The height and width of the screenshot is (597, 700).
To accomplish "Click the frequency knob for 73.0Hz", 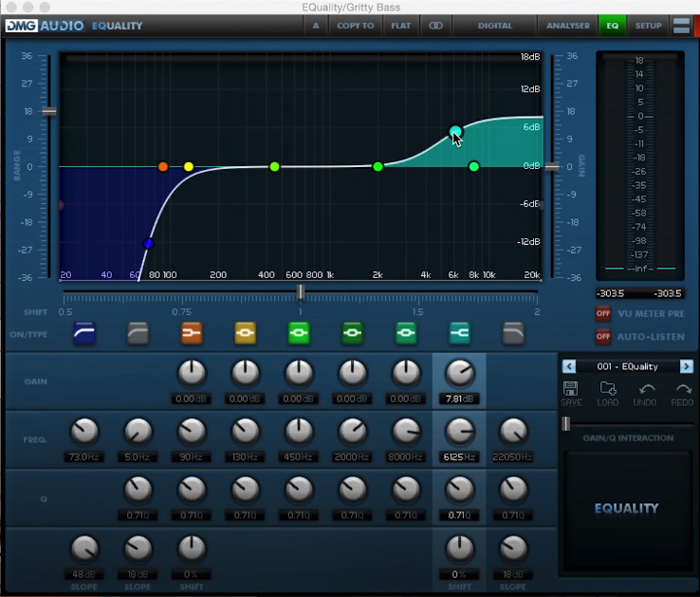I will [x=84, y=431].
